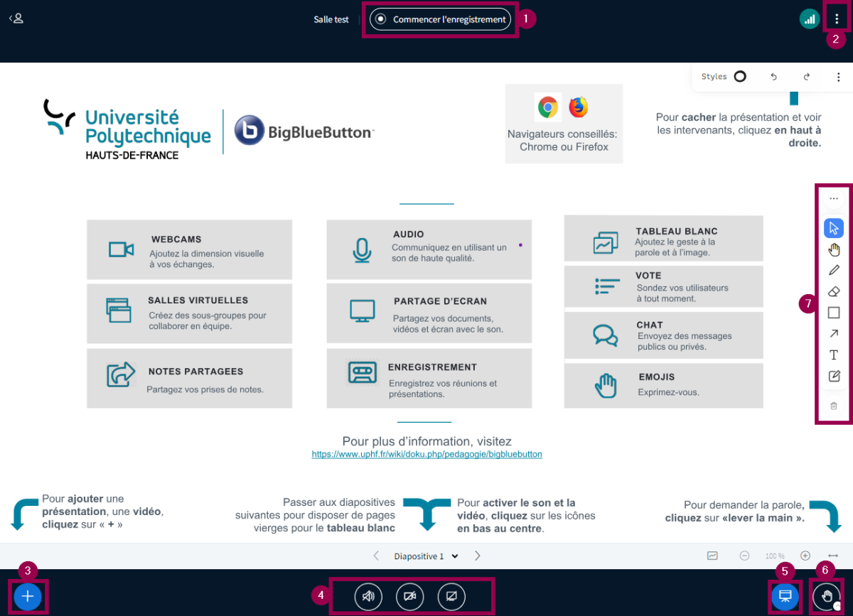Toggle audio mute button

[368, 596]
